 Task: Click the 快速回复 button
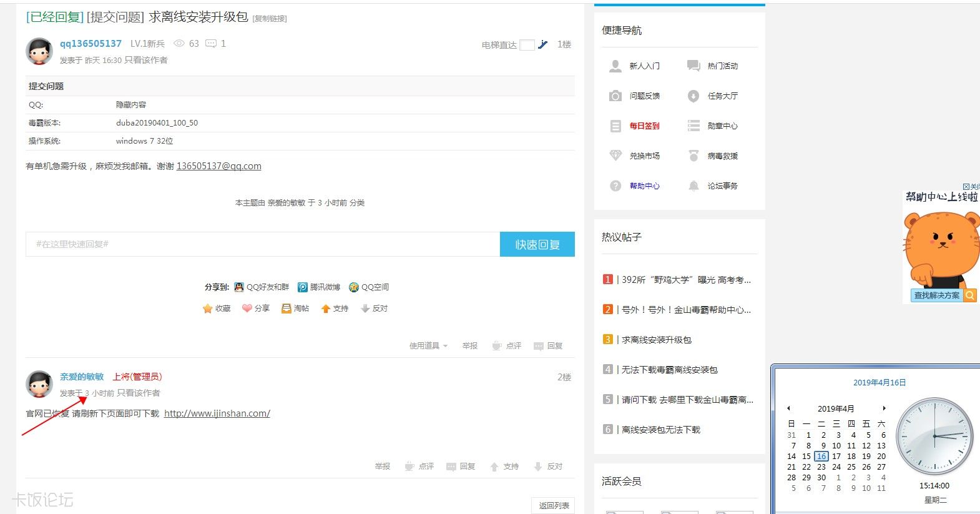(x=537, y=244)
